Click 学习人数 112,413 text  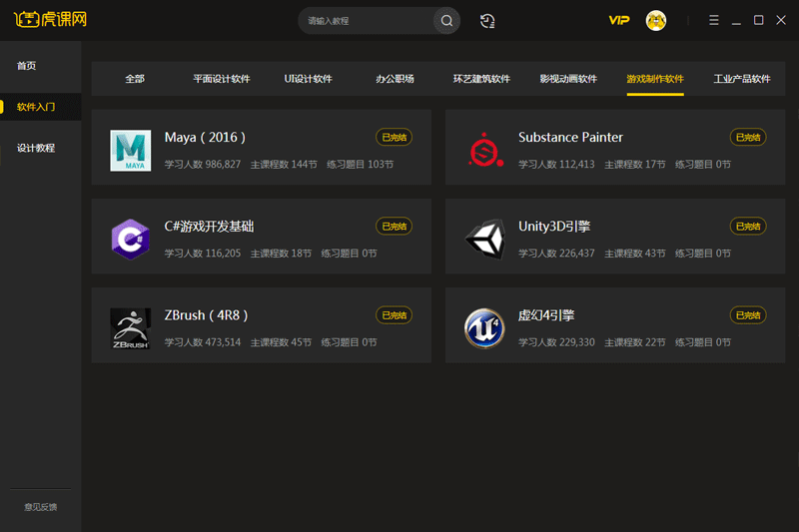(x=556, y=165)
